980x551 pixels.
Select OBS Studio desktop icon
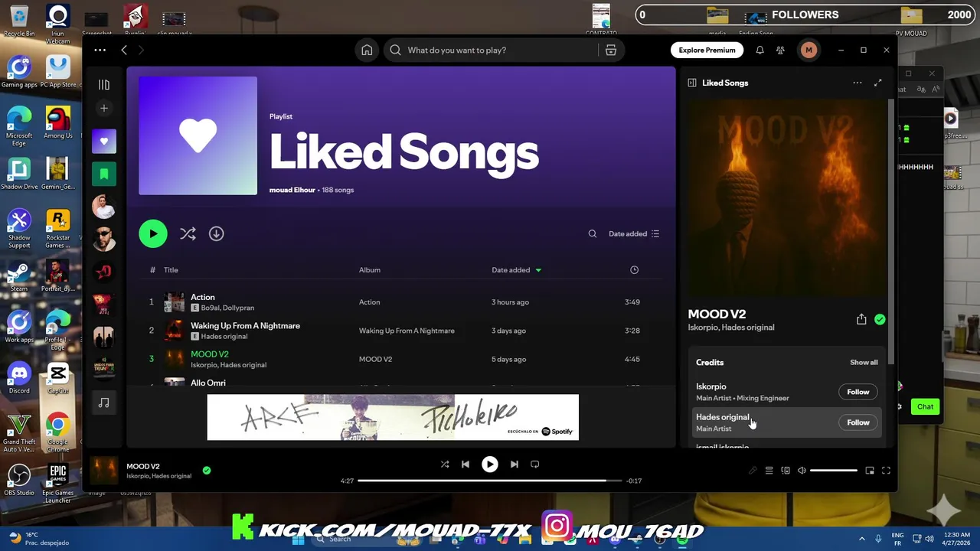tap(19, 481)
